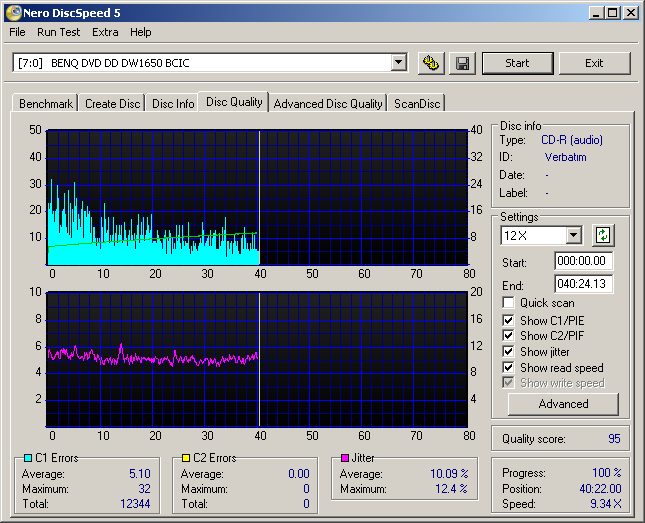Open the Run Test menu

[x=58, y=32]
